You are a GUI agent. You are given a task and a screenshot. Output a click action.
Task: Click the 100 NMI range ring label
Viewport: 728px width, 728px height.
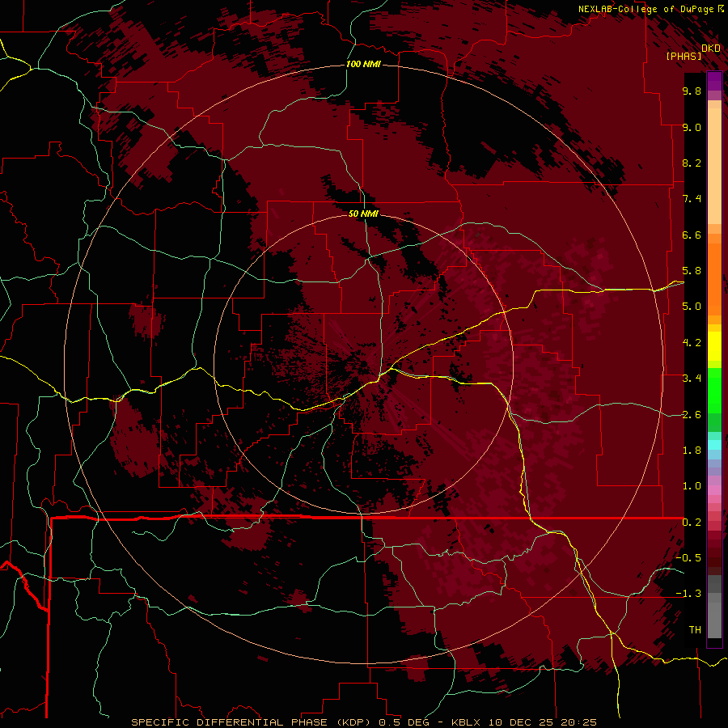[x=363, y=64]
